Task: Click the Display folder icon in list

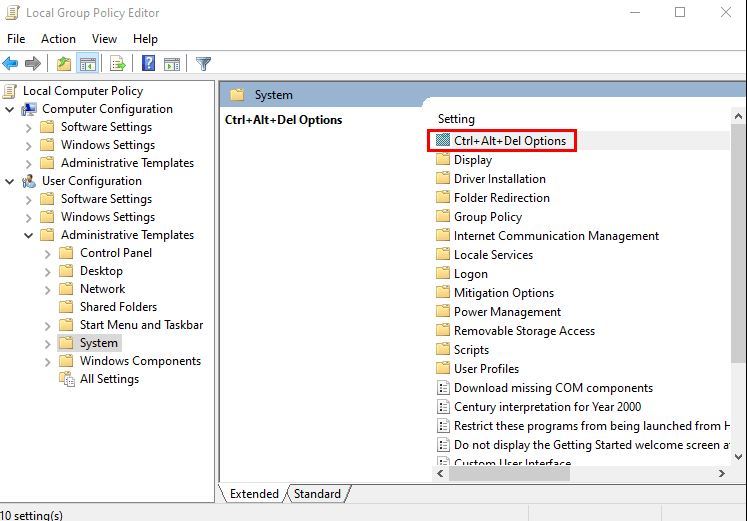Action: point(443,159)
